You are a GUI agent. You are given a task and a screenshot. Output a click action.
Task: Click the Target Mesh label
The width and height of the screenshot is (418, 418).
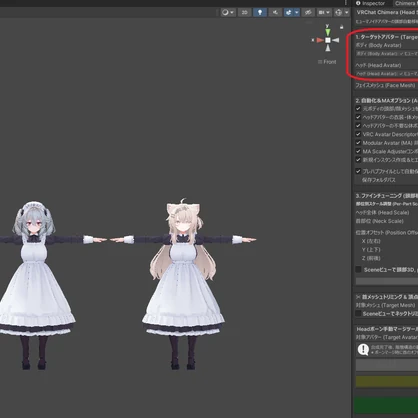pyautogui.click(x=385, y=305)
